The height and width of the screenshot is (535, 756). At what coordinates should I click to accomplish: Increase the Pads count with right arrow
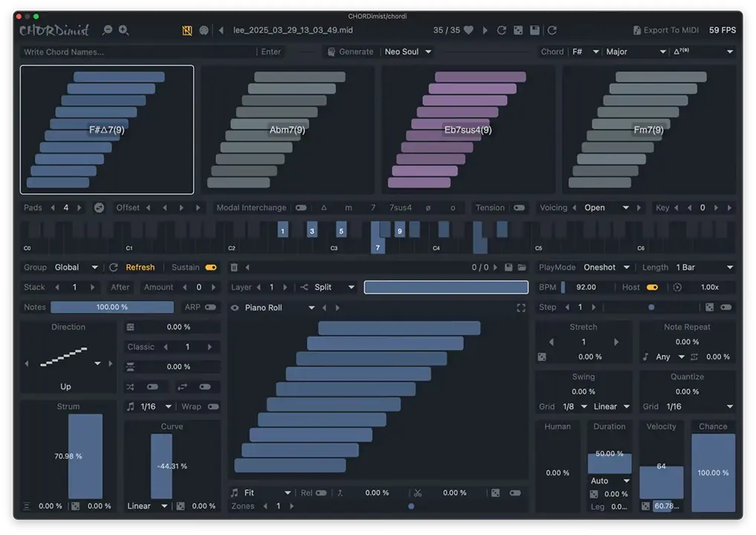(79, 208)
